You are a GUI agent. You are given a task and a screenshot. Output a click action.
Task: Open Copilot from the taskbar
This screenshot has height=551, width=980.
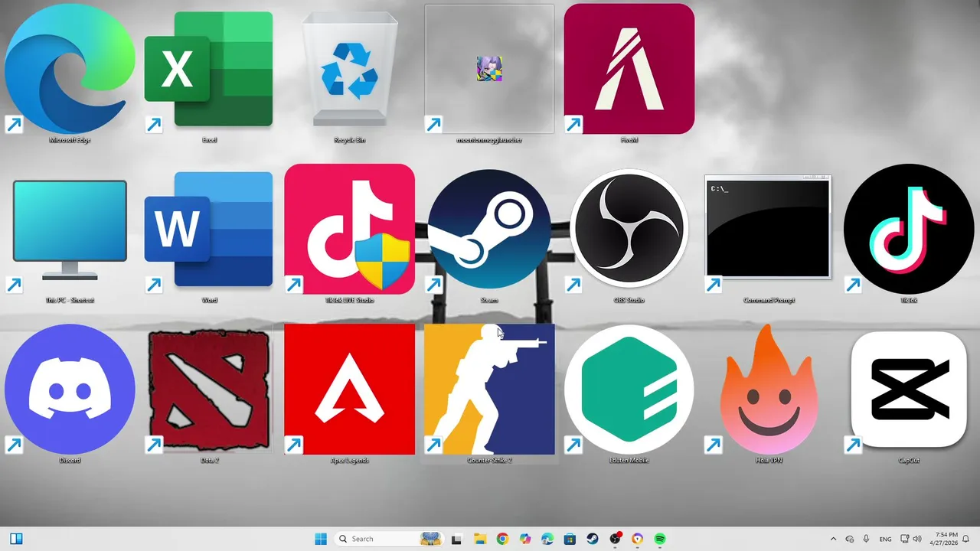pos(524,539)
